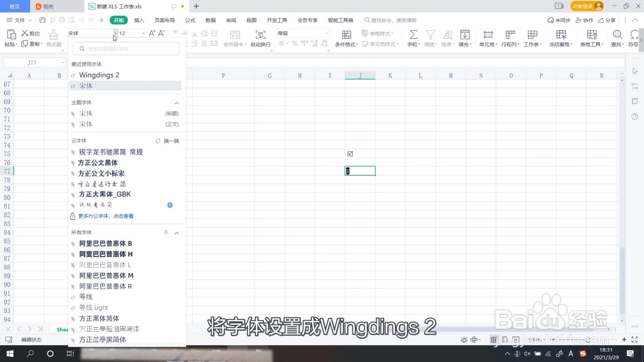Click the guest login button
Viewport: 644px width, 362px height.
click(586, 6)
